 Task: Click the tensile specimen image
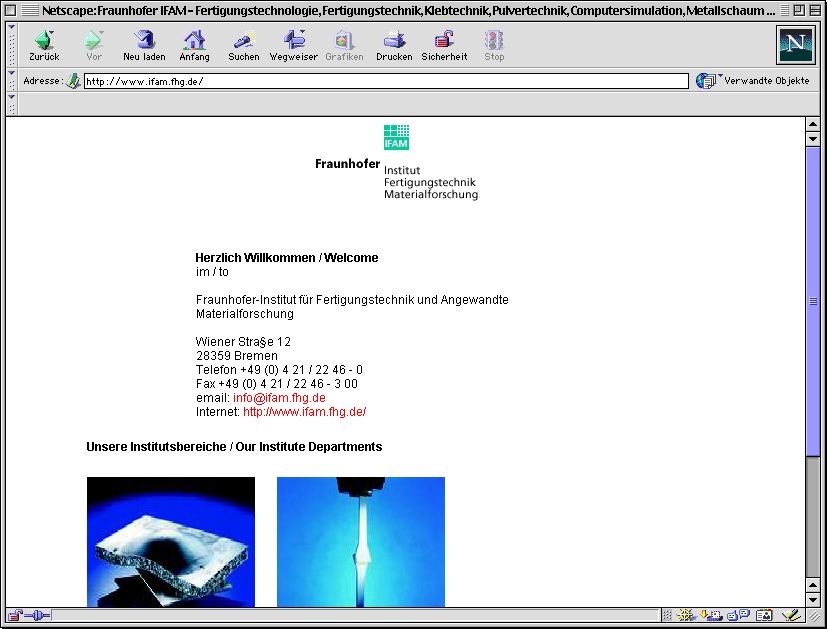pos(361,542)
